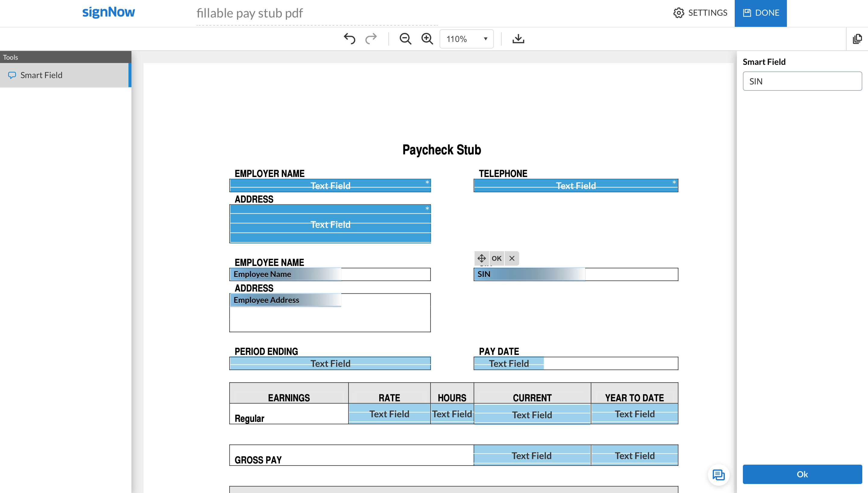Click the OK button on SIN field

tap(497, 258)
